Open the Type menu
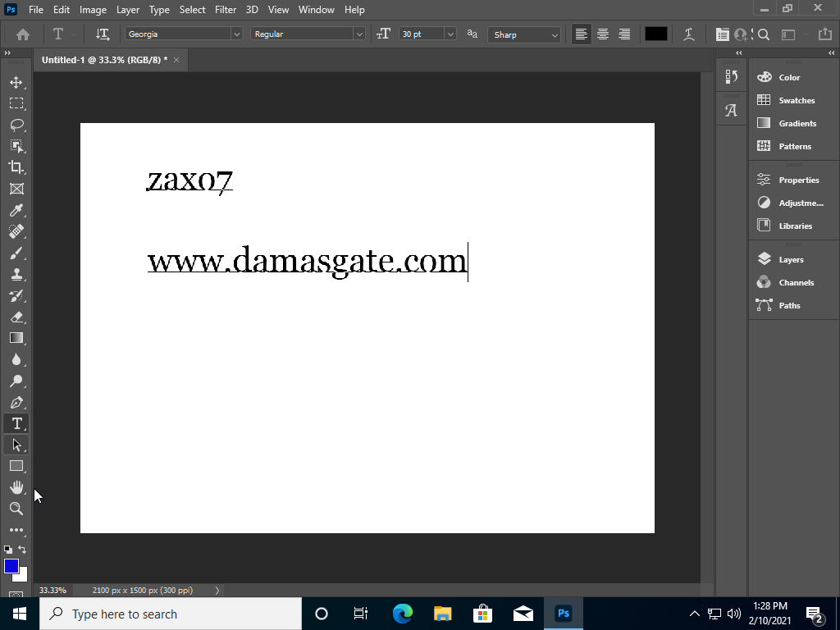The height and width of the screenshot is (630, 840). click(x=159, y=10)
